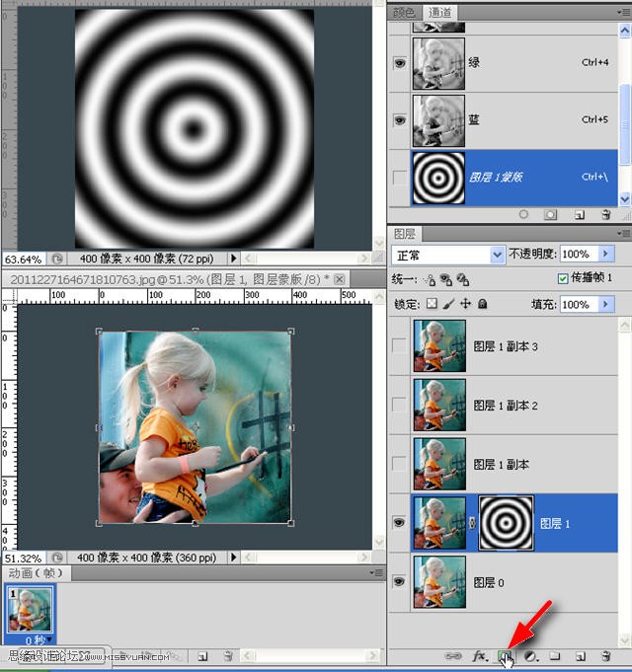Click the Channels panel scroll down arrow

click(x=625, y=198)
